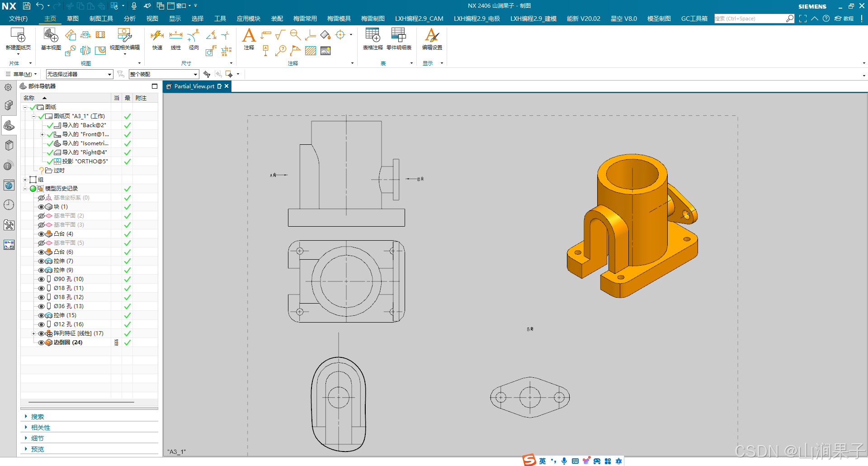868x466 pixels.
Task: Select the datum feature symbol tool
Action: click(x=265, y=51)
